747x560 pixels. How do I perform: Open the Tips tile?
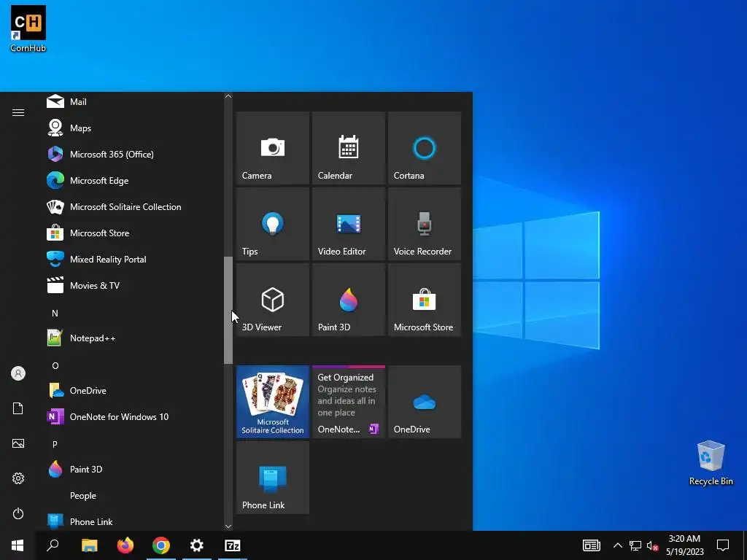[x=273, y=224]
